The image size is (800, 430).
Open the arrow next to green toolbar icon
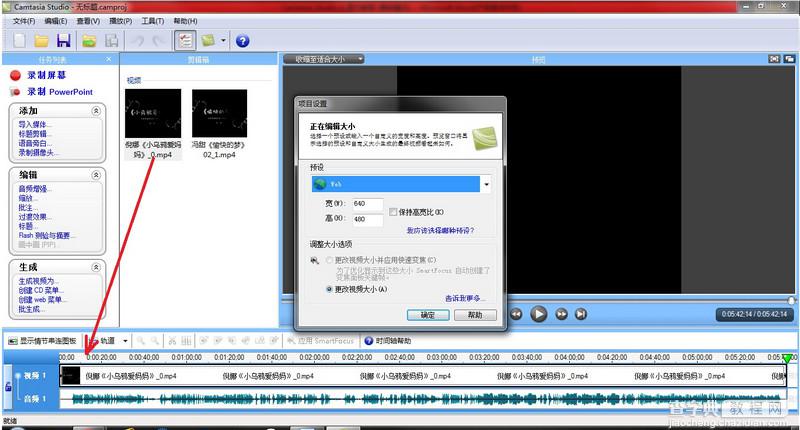coord(223,41)
